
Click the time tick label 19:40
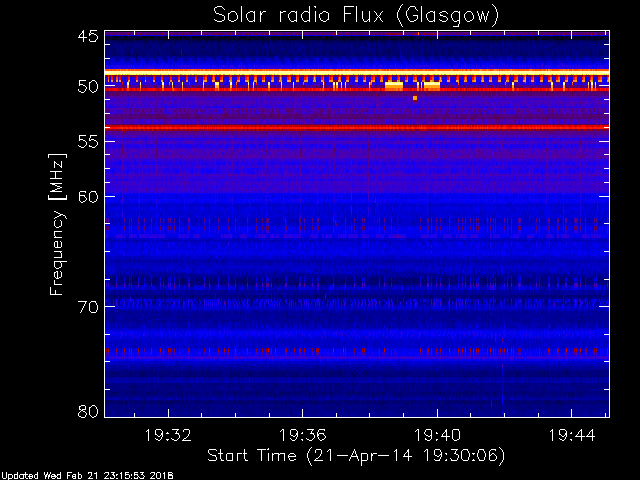(437, 435)
